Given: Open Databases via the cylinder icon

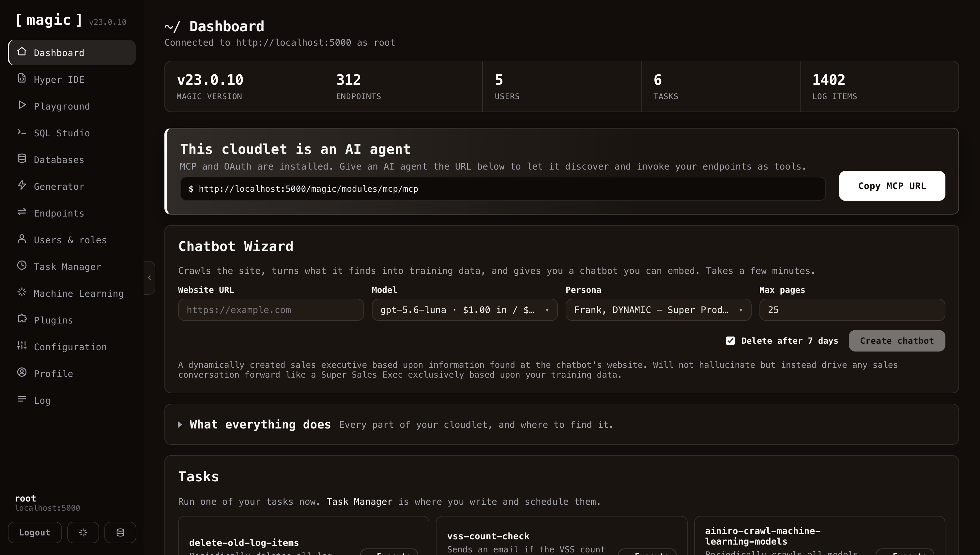Looking at the screenshot, I should (22, 159).
